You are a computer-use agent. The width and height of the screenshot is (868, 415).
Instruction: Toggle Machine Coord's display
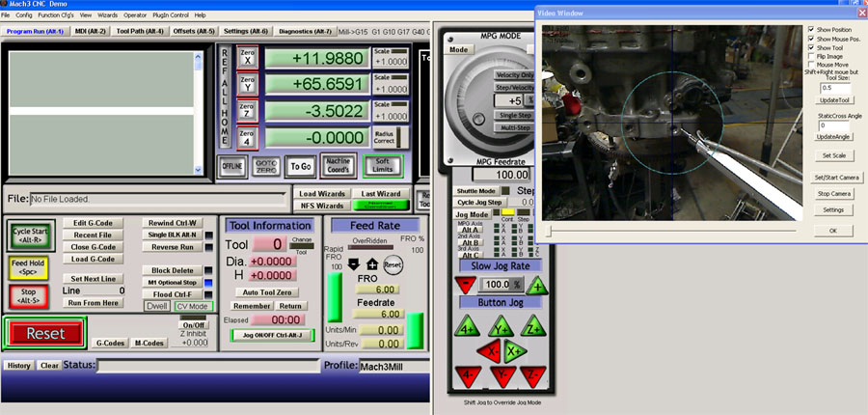click(x=338, y=166)
